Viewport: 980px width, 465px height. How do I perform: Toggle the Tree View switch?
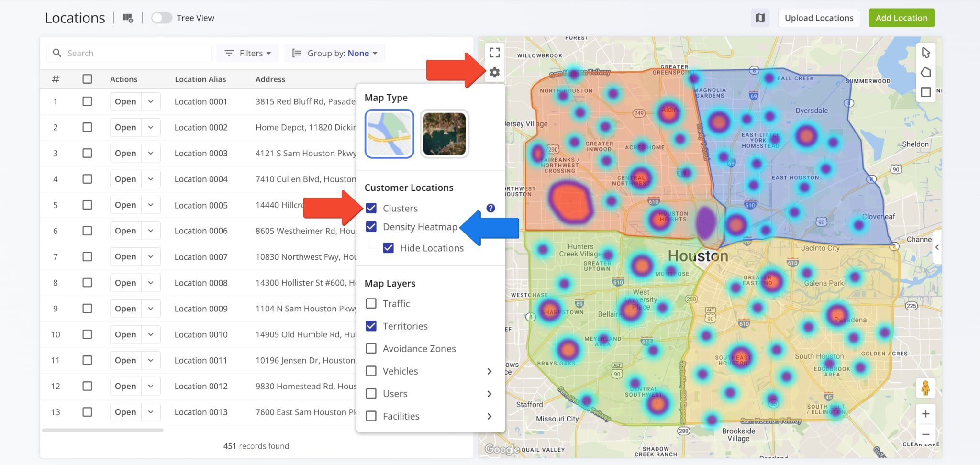(162, 18)
